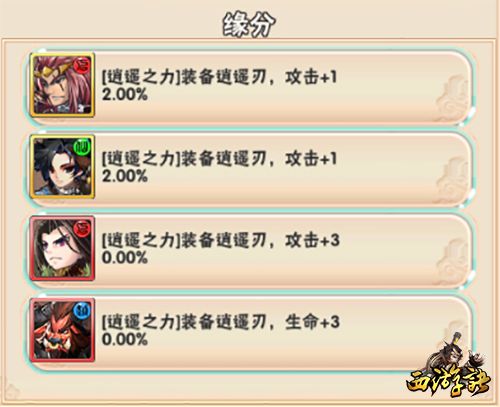Select the red demon bull portrait
Viewport: 500px width, 407px height.
pyautogui.click(x=62, y=330)
